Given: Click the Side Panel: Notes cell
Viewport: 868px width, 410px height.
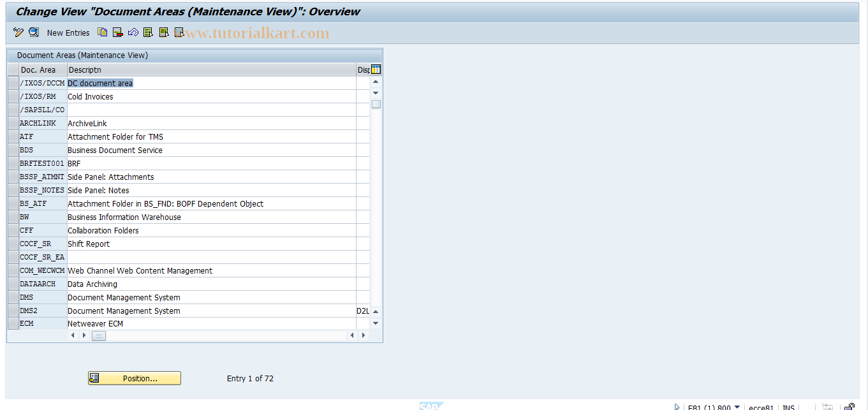Looking at the screenshot, I should 212,190.
